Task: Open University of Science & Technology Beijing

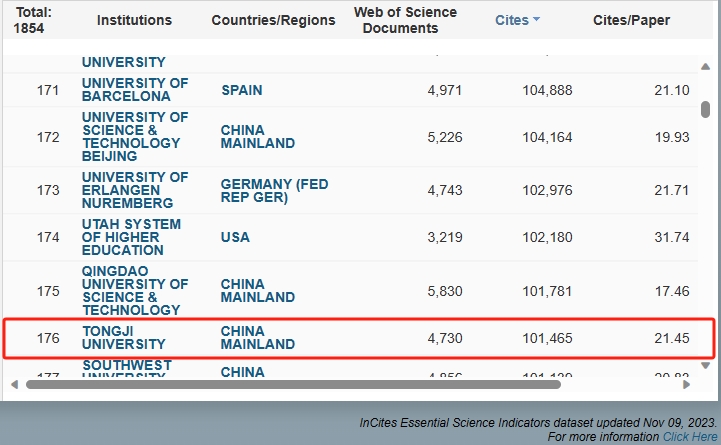Action: click(x=134, y=137)
